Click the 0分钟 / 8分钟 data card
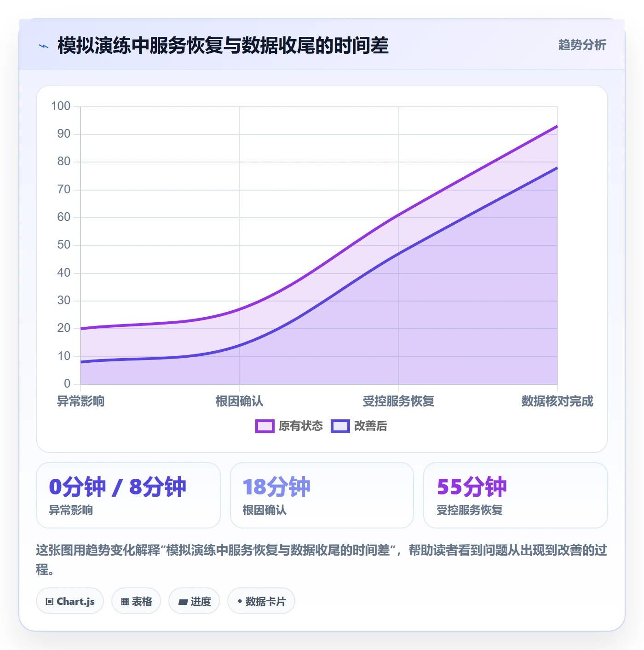Viewport: 644px width, 650px height. click(x=128, y=495)
